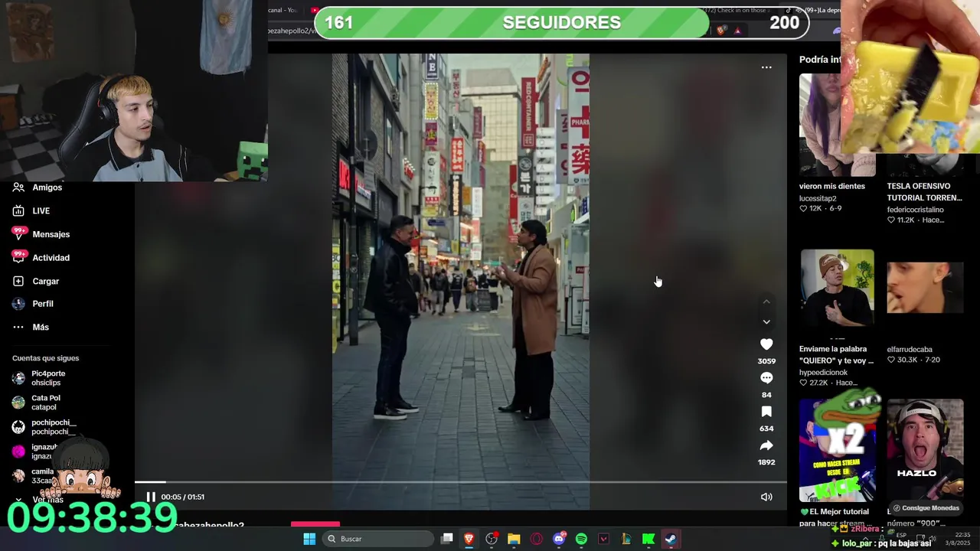Open the pochipochi__ account
980x551 pixels.
pyautogui.click(x=53, y=427)
